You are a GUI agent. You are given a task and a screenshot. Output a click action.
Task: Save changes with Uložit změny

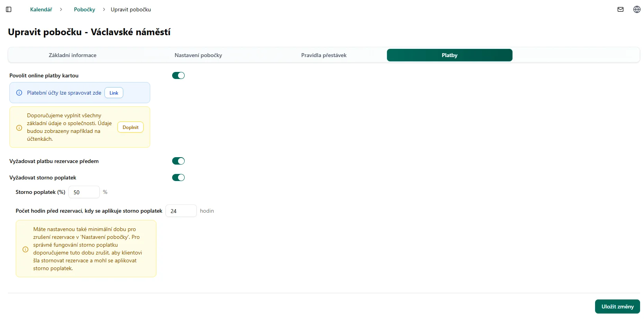point(617,306)
